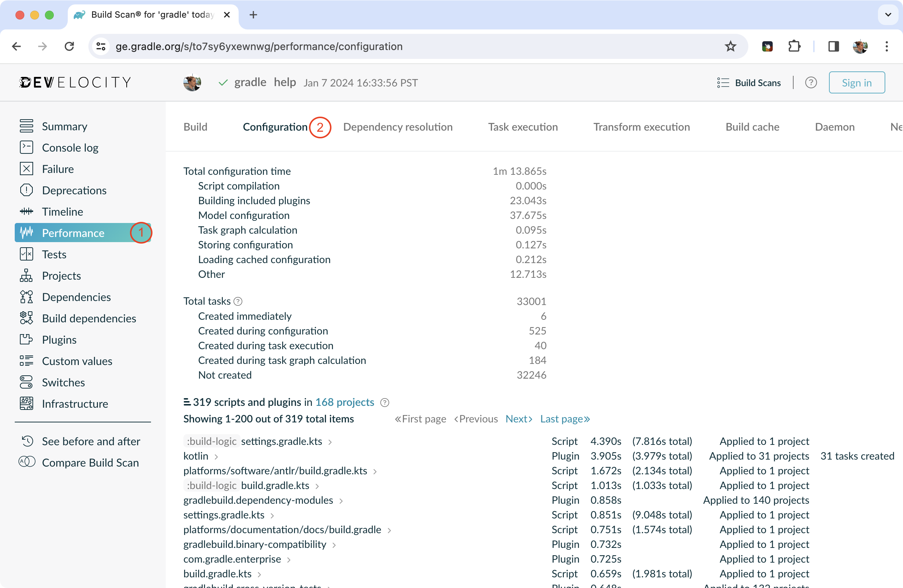Open the Daemon tab
Image resolution: width=903 pixels, height=588 pixels.
[835, 127]
